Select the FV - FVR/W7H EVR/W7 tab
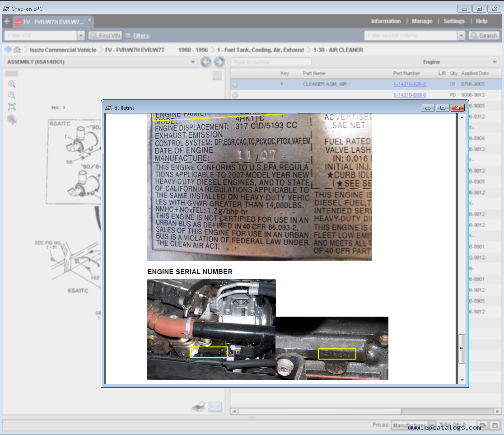 point(53,22)
